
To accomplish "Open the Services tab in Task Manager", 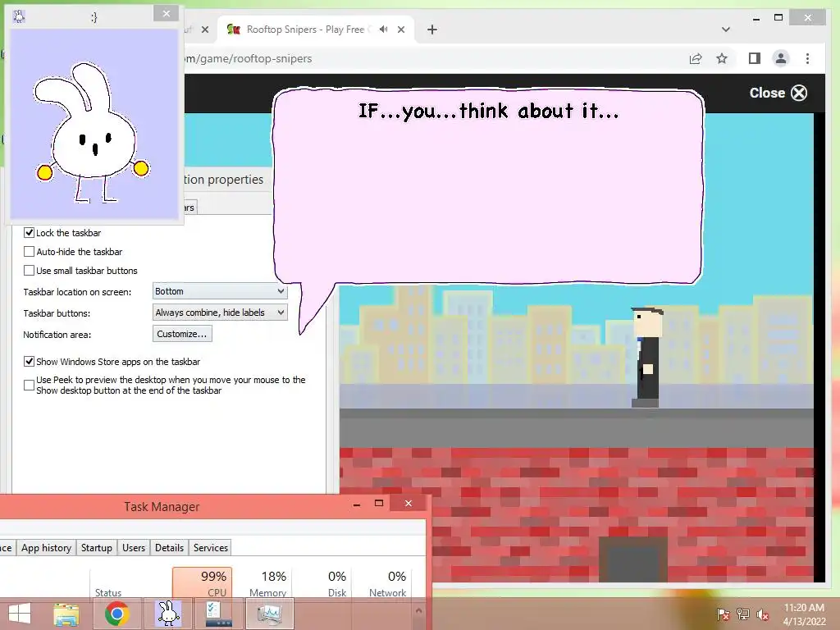I will 211,547.
